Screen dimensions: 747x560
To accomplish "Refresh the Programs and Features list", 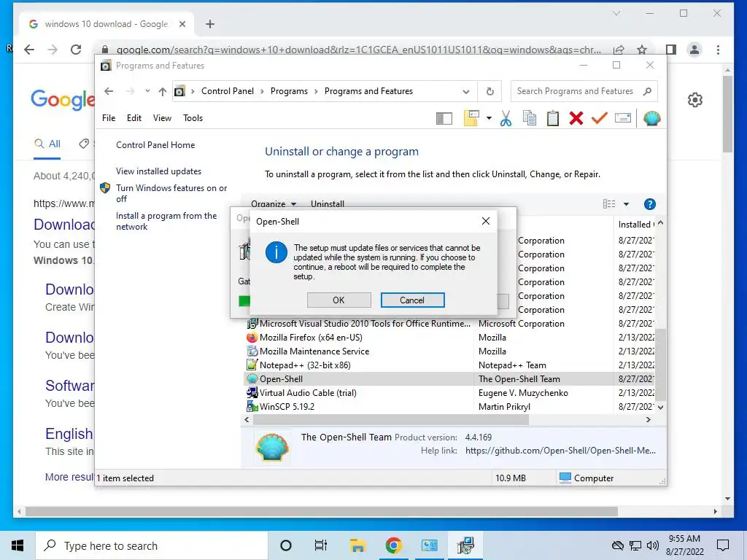I will pyautogui.click(x=489, y=91).
